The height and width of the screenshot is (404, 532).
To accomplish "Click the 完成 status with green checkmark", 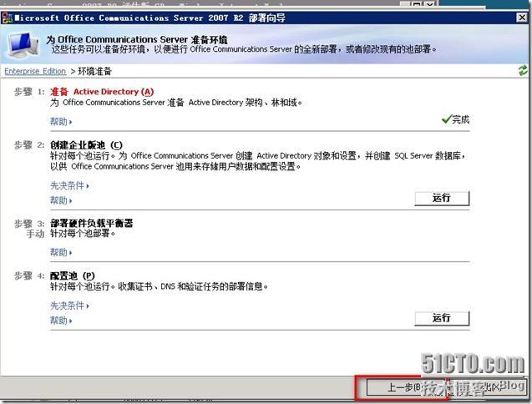I will coord(455,119).
